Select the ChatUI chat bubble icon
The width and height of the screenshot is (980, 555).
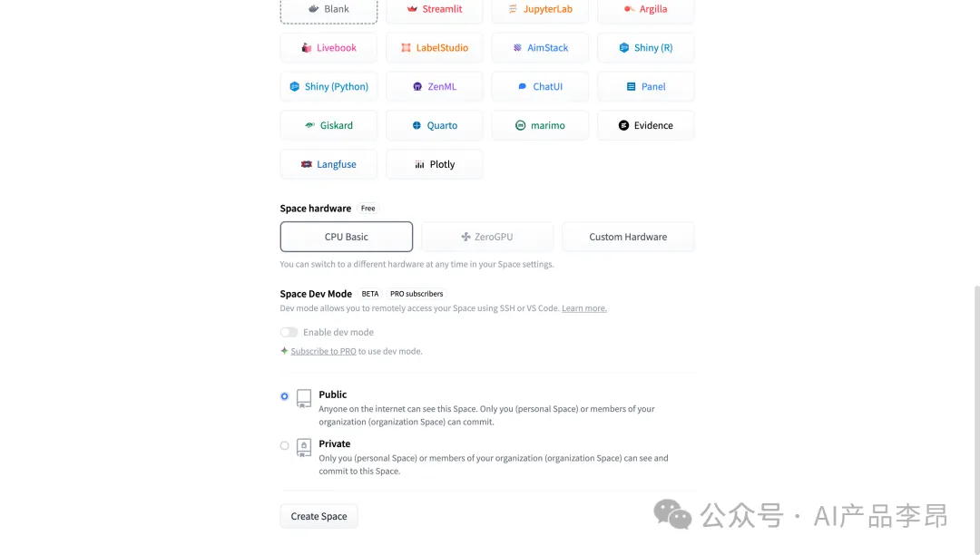(522, 87)
